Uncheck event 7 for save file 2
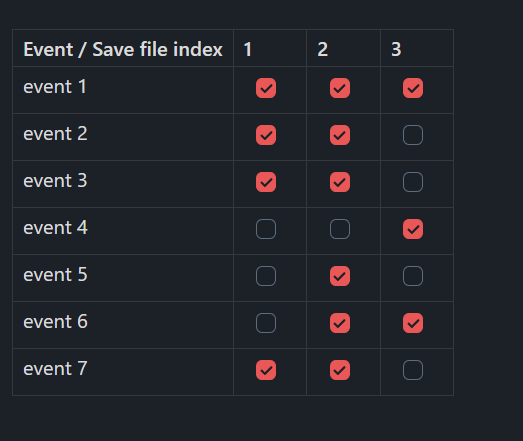The image size is (523, 441). [340, 370]
